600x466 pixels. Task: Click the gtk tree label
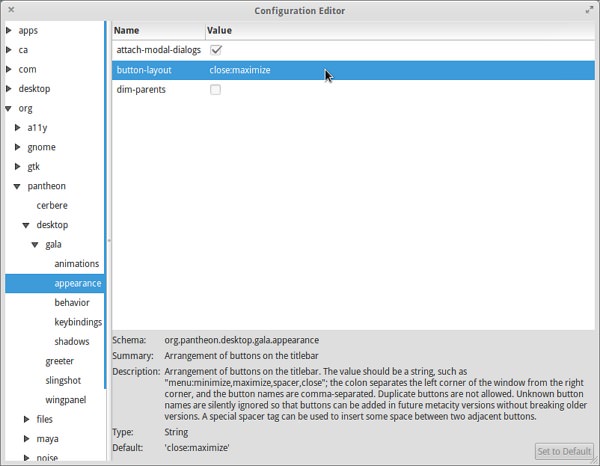coord(33,167)
